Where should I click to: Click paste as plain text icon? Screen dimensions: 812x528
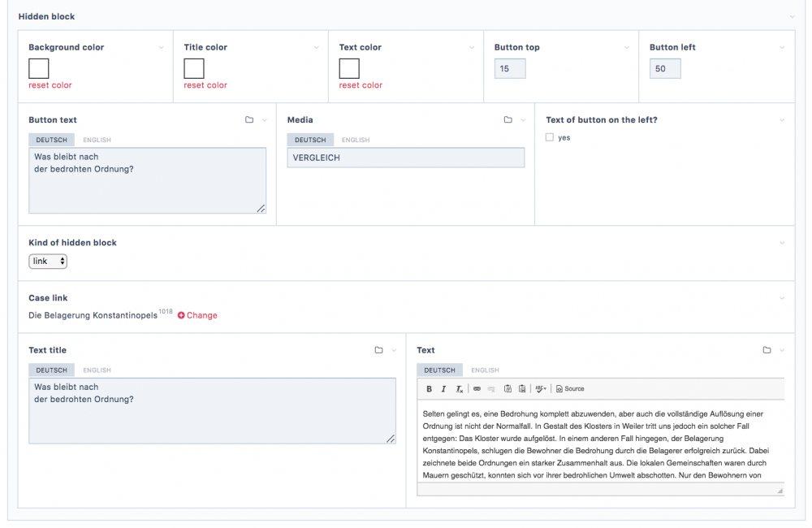click(x=508, y=389)
